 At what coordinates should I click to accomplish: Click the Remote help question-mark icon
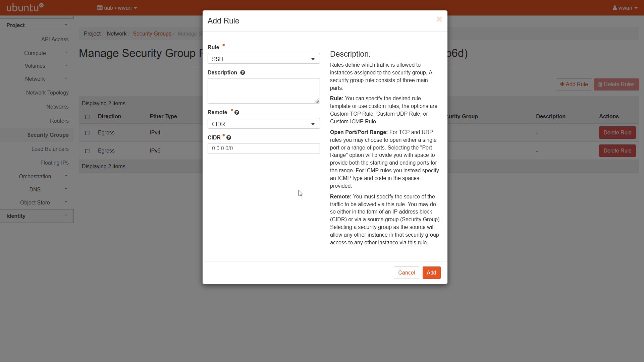point(237,113)
